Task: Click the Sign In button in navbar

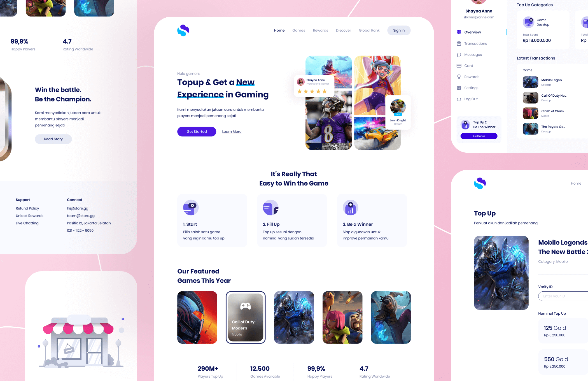Action: coord(398,30)
